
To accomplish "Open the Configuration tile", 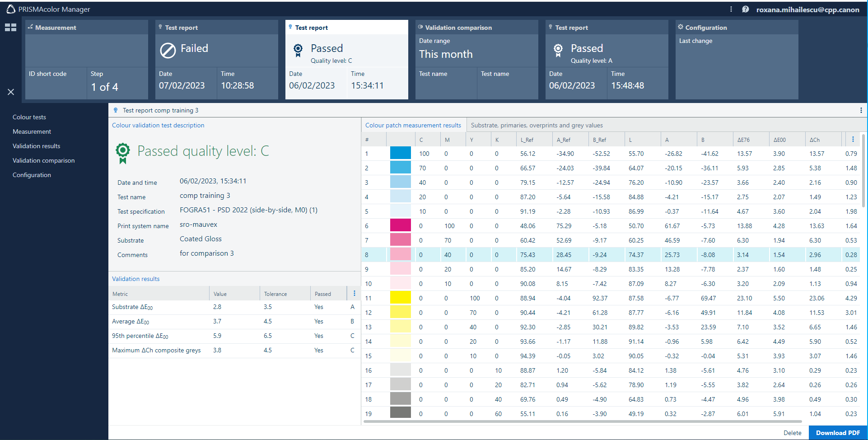I will click(x=737, y=59).
